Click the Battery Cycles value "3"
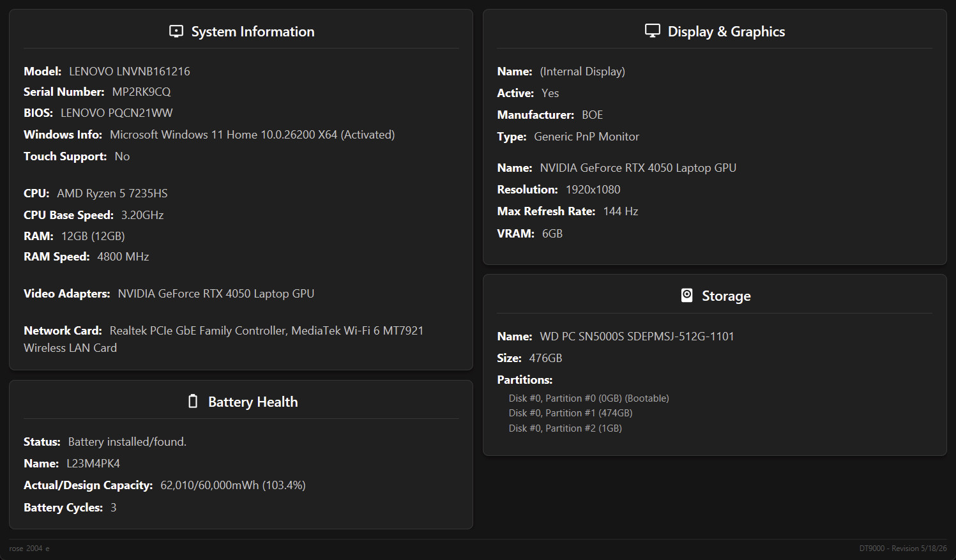Screen dimensions: 956x560 click(x=114, y=508)
